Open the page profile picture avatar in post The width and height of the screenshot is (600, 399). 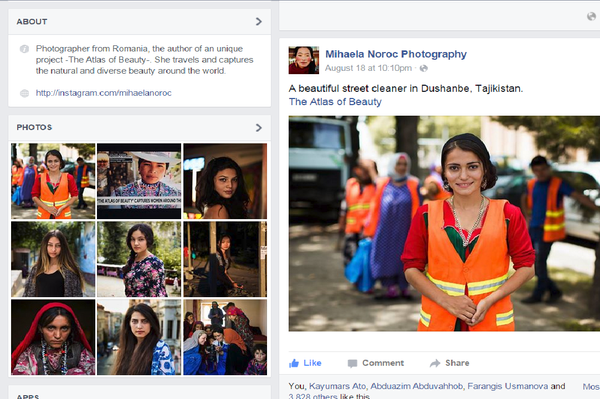(303, 60)
